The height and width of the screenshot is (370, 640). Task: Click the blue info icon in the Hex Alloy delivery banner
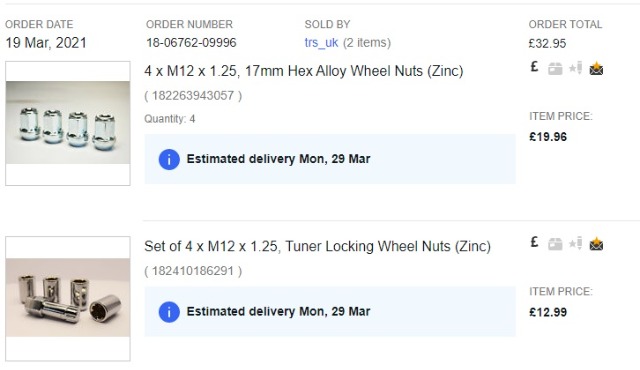pos(169,159)
